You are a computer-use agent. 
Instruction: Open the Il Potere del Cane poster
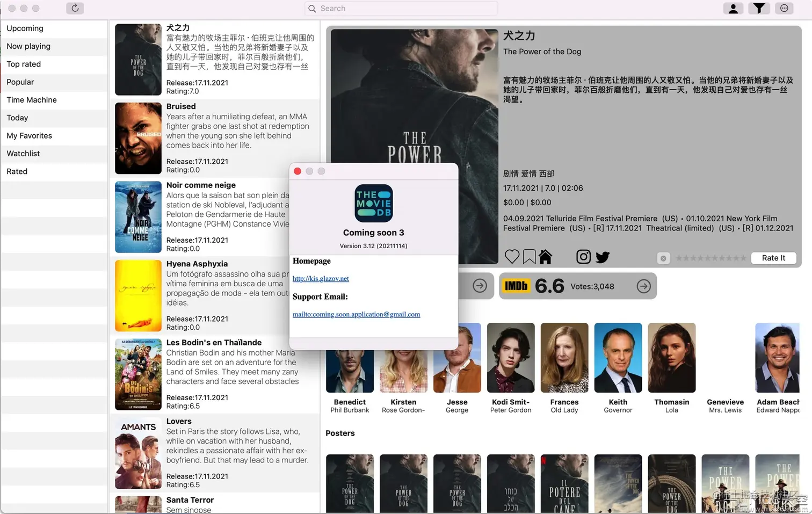coord(564,484)
